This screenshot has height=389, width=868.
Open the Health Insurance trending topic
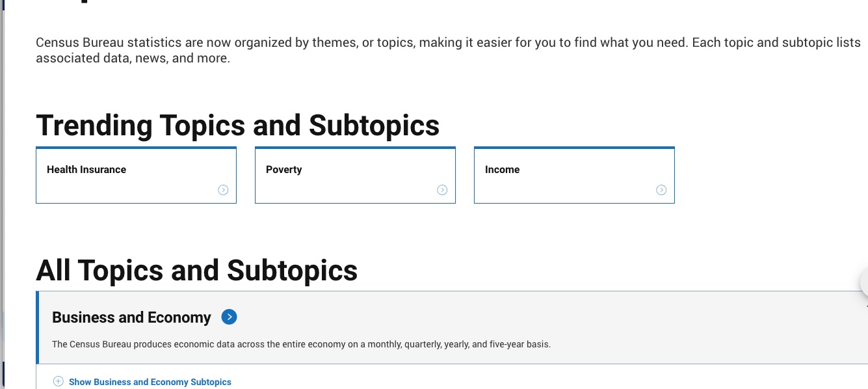(86, 170)
